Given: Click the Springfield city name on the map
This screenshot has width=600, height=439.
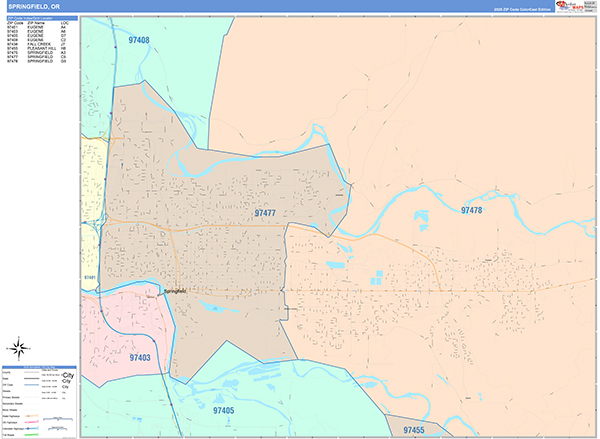Looking at the screenshot, I should click(175, 291).
